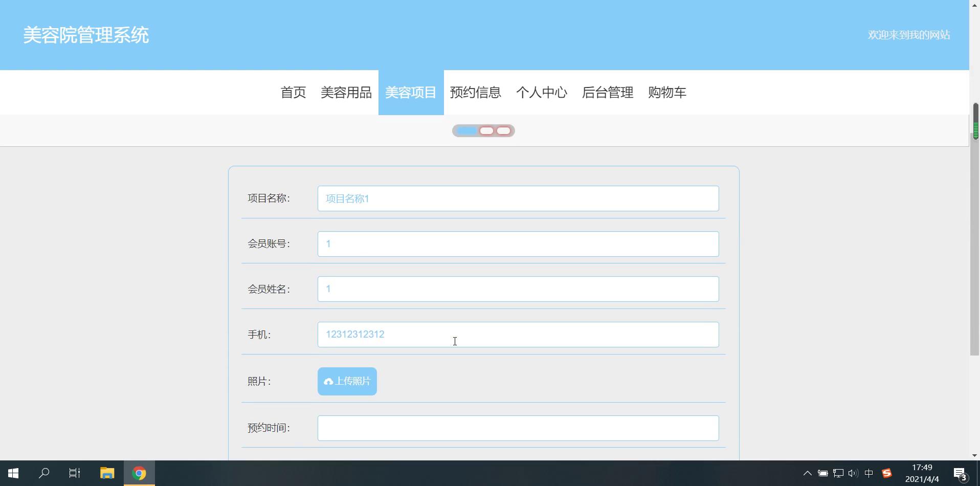The image size is (980, 486).
Task: Click the volume speaker tray icon
Action: (853, 473)
